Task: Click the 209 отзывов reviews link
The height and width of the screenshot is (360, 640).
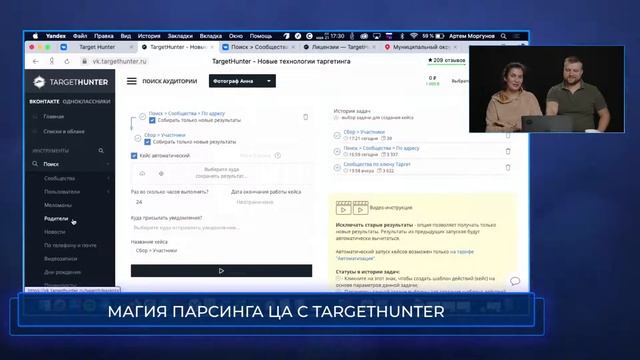Action: 446,60
